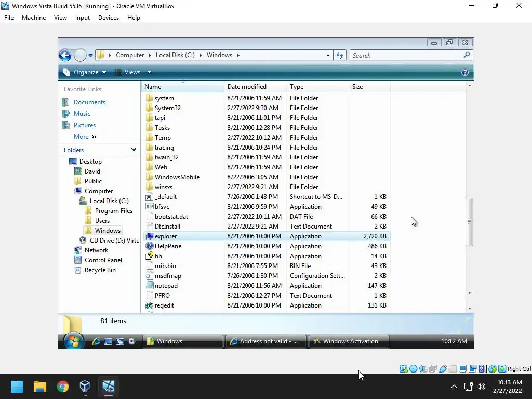
Task: Click Local Disk (C:) breadcrumb segment
Action: [x=175, y=55]
